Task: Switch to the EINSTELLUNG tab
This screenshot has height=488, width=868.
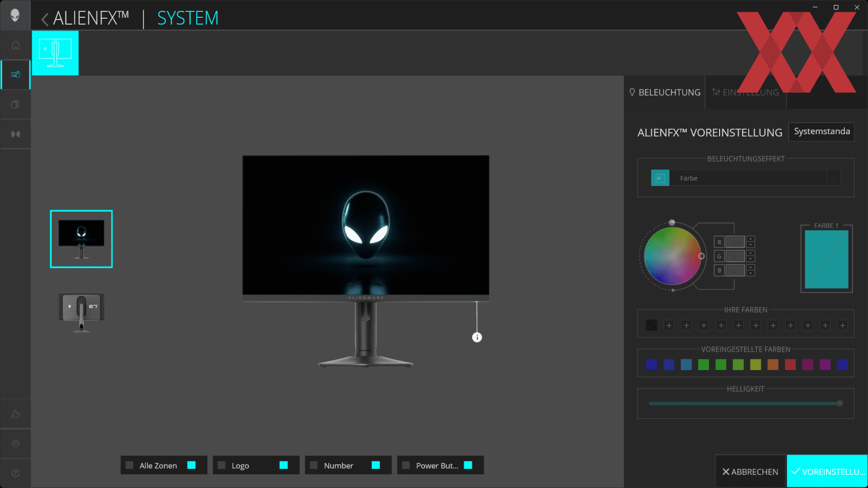Action: click(746, 92)
